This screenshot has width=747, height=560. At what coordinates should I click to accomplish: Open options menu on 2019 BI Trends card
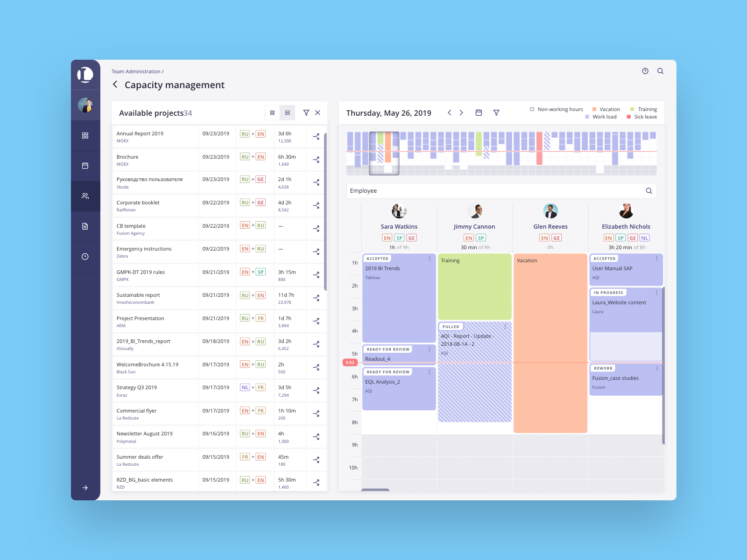pos(430,259)
